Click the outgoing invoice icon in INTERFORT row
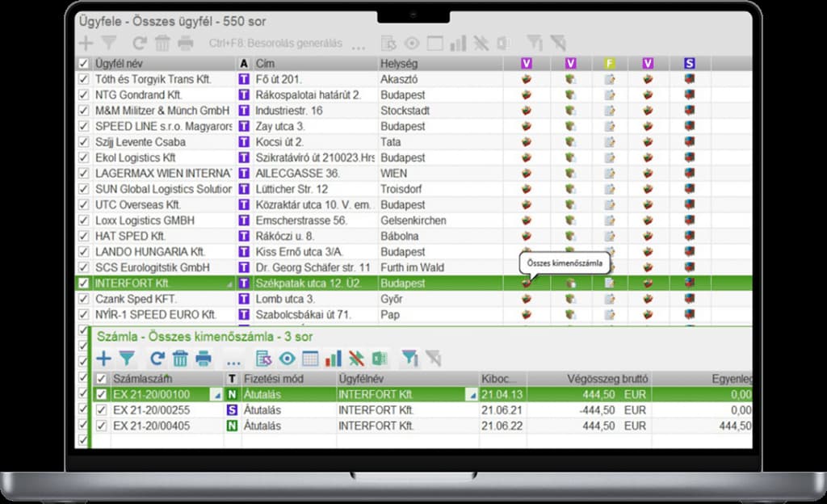This screenshot has height=504, width=827. click(527, 283)
